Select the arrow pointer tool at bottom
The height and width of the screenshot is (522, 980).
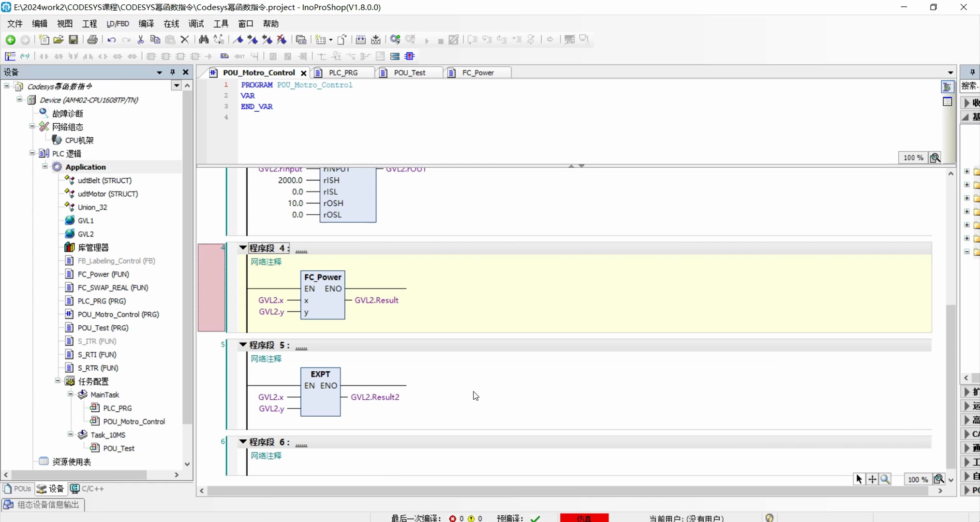tap(859, 479)
